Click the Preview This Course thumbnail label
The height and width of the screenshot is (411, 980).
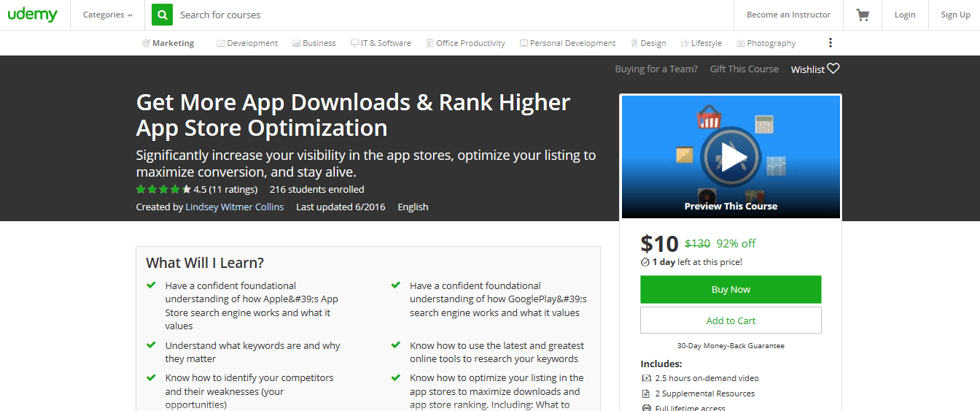pos(731,207)
